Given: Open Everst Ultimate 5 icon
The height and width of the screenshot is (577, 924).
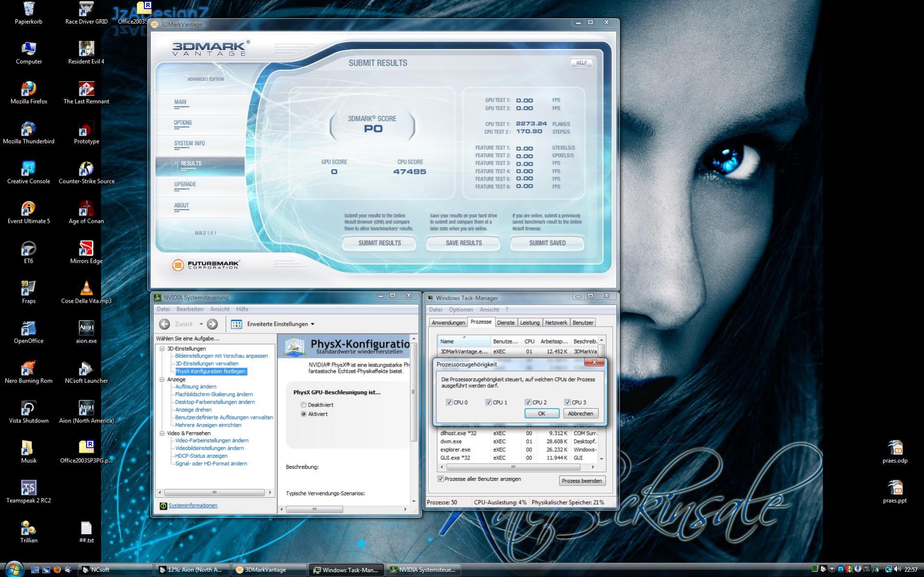Looking at the screenshot, I should (28, 213).
